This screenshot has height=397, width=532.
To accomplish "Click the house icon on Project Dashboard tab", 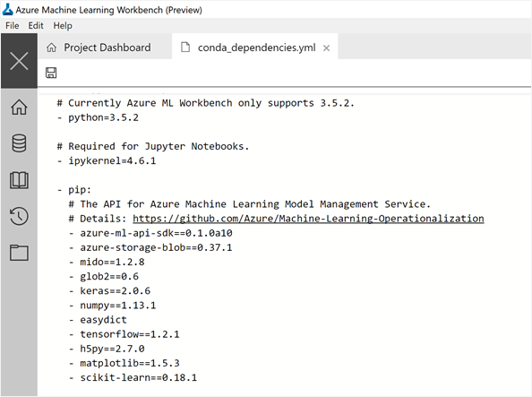I will 51,47.
